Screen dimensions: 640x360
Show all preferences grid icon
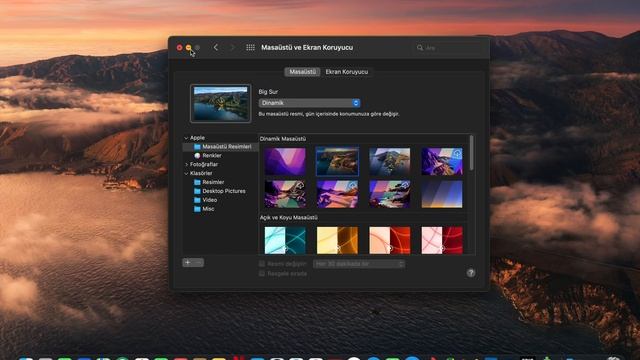250,47
